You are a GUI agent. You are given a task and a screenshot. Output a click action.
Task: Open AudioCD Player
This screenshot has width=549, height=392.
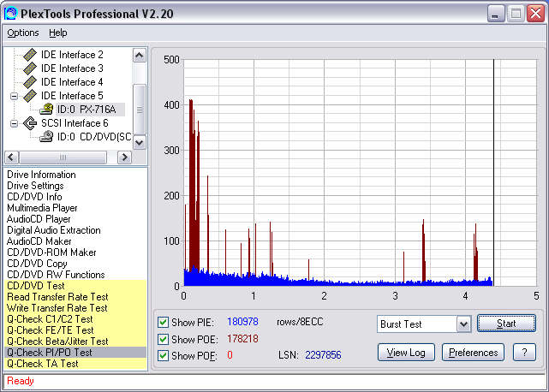[x=39, y=219]
